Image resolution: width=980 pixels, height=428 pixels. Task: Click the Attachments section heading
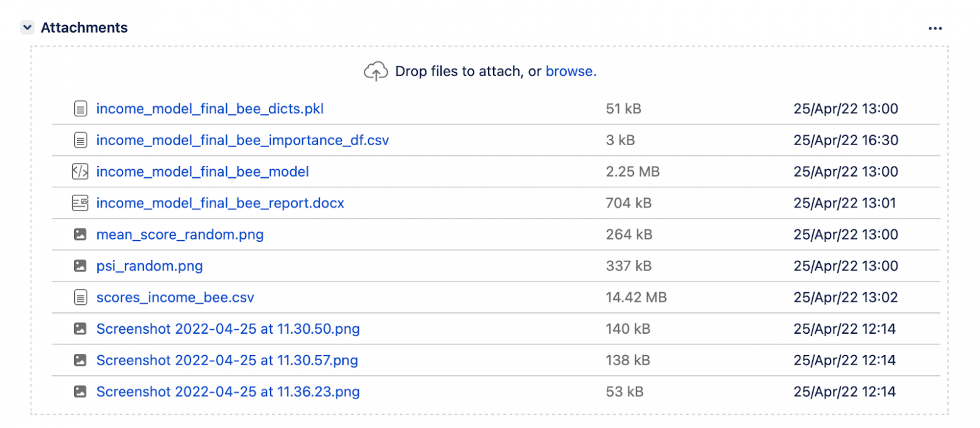tap(84, 28)
